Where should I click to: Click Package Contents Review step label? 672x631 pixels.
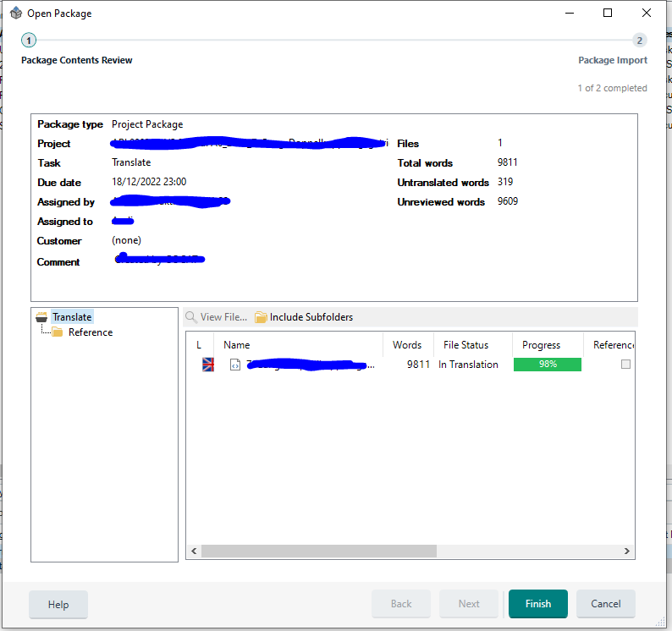coord(77,60)
